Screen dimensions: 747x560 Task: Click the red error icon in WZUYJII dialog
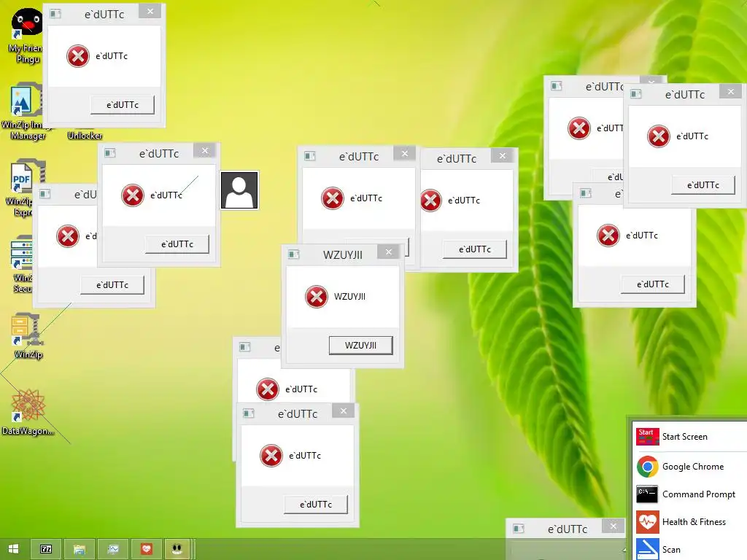(317, 297)
